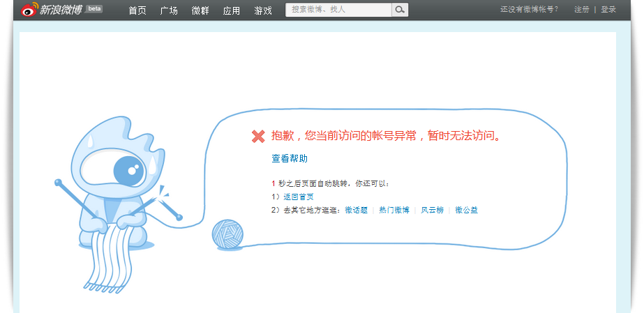Click the 返回首页 link
Image resolution: width=644 pixels, height=313 pixels.
[299, 197]
